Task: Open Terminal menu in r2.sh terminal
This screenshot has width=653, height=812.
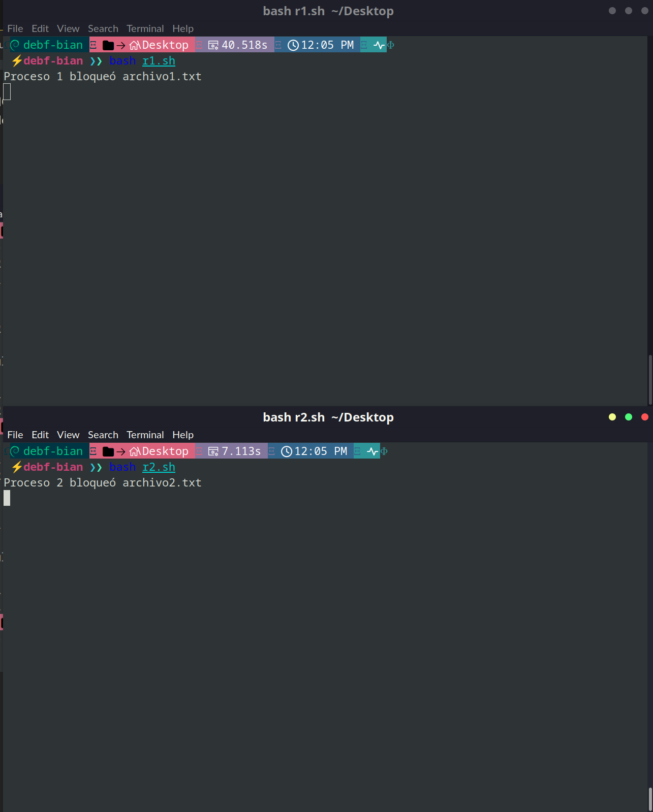Action: [x=145, y=435]
